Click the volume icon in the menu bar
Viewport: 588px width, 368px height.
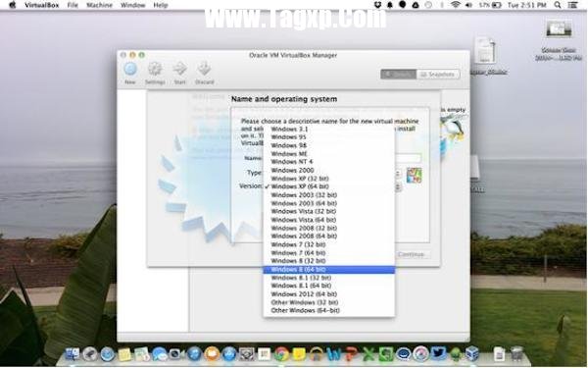468,5
